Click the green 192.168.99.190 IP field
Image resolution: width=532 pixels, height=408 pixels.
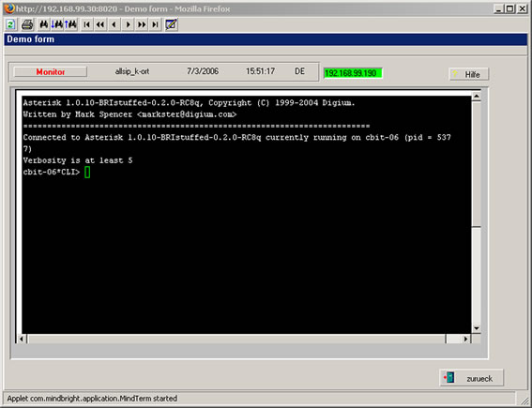[353, 73]
